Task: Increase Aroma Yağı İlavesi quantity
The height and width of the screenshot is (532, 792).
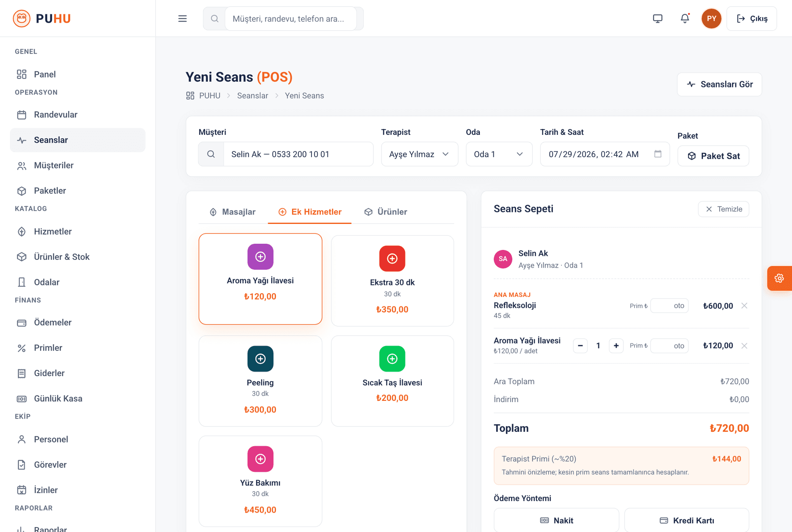Action: click(616, 346)
